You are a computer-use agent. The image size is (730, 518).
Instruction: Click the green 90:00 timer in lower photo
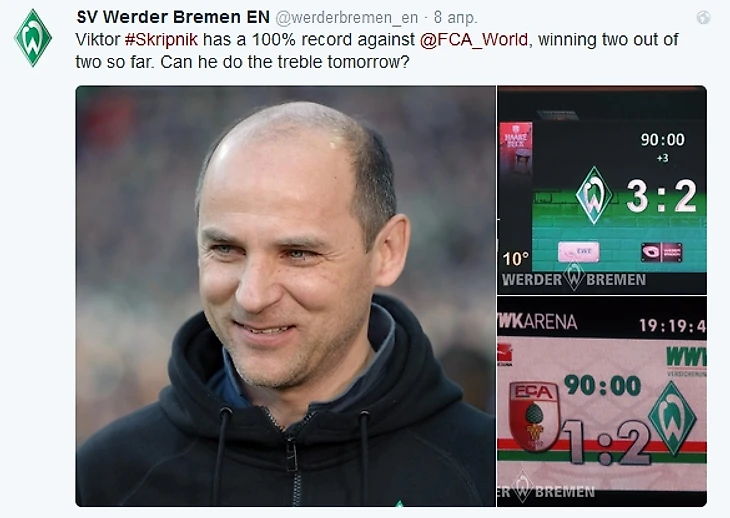tap(602, 386)
